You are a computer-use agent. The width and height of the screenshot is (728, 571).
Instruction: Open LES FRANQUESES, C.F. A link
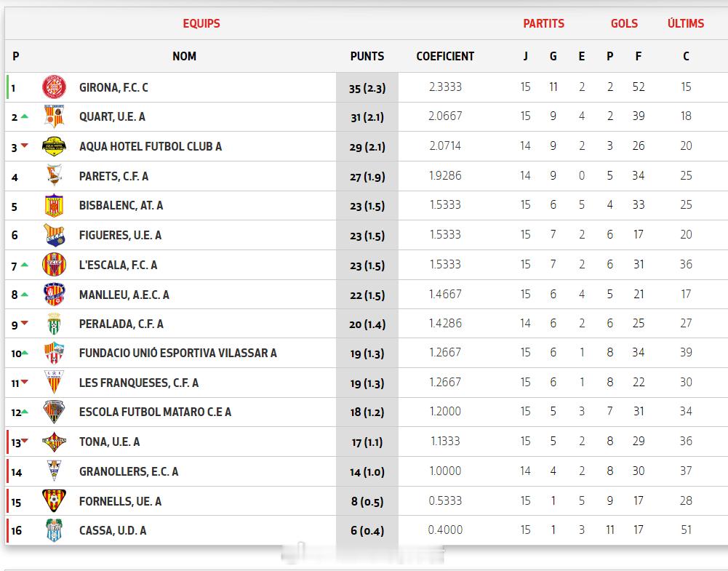(x=139, y=383)
